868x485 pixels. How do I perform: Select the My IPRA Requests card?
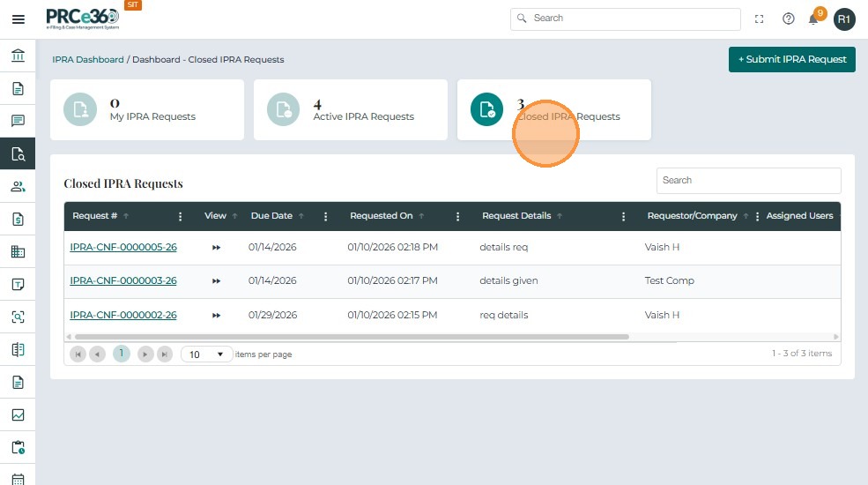click(146, 110)
